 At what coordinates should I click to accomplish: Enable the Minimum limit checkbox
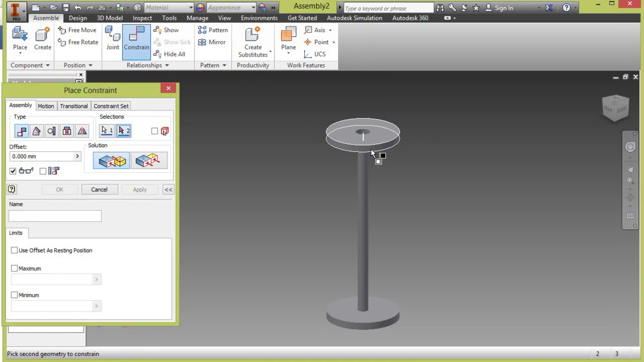click(15, 295)
